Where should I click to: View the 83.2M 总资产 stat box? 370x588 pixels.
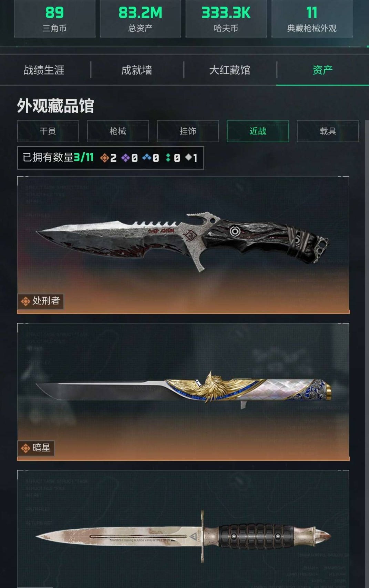[x=141, y=18]
